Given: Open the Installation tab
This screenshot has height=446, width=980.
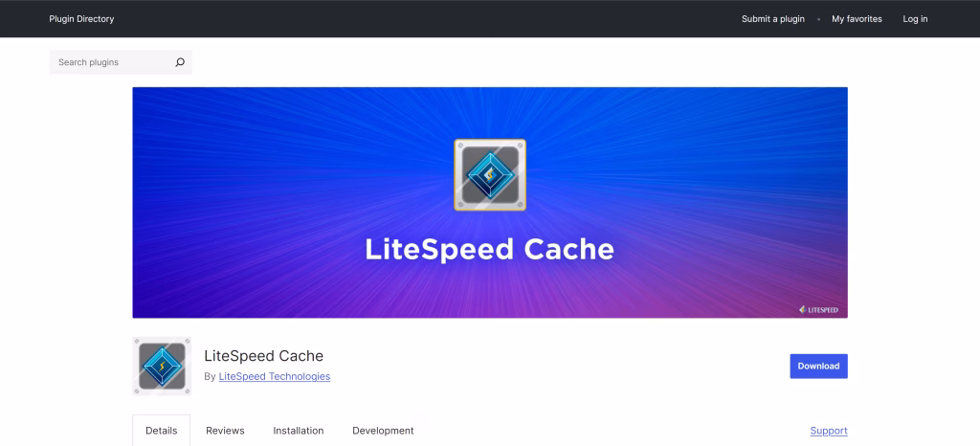Looking at the screenshot, I should pyautogui.click(x=299, y=431).
